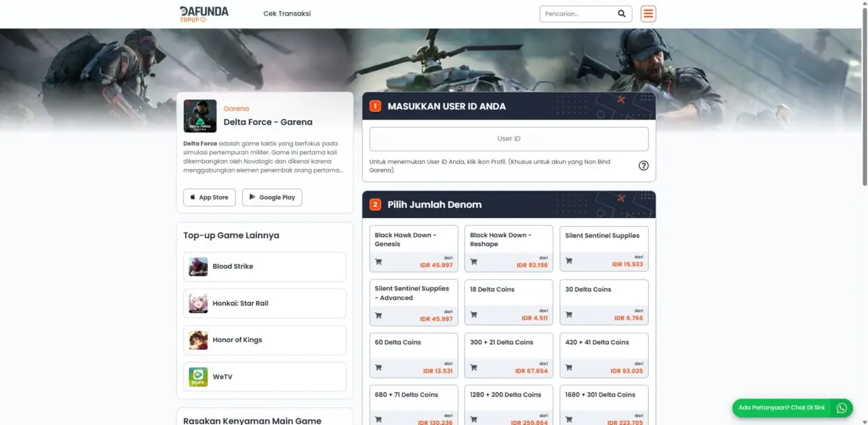Open the orange hamburger menu
The image size is (868, 425).
click(x=648, y=14)
